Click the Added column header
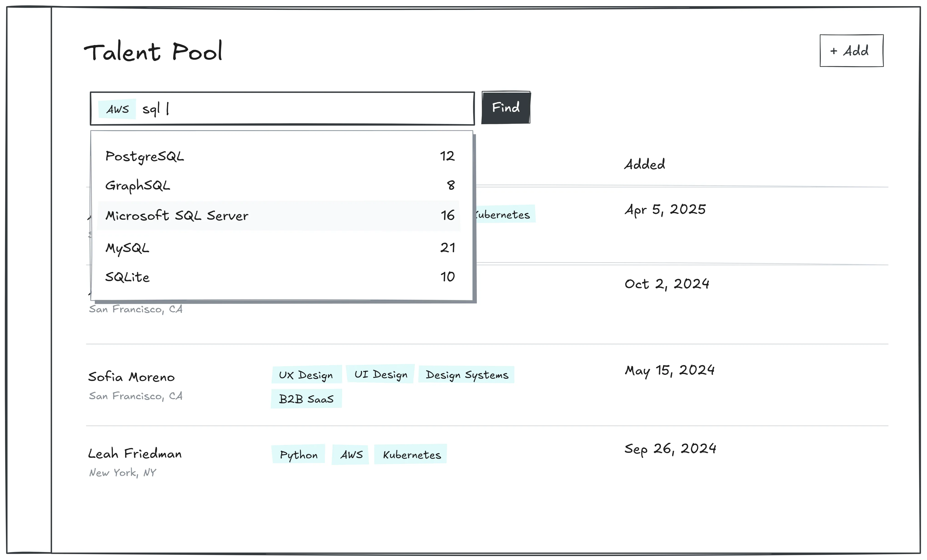 pyautogui.click(x=644, y=164)
